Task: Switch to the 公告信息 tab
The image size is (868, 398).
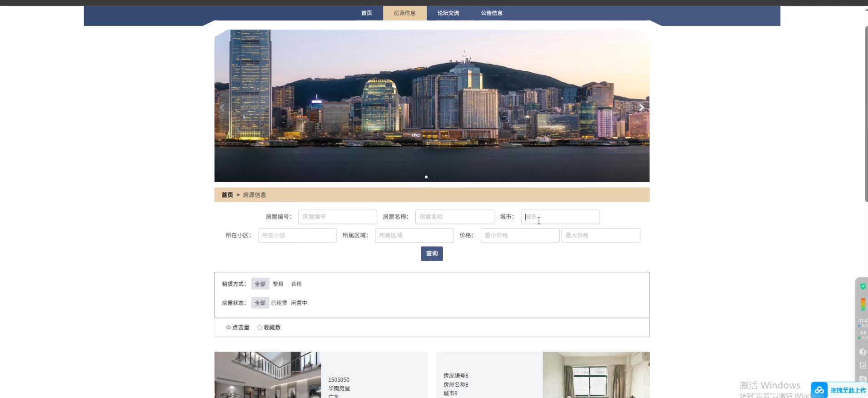Action: pyautogui.click(x=492, y=13)
